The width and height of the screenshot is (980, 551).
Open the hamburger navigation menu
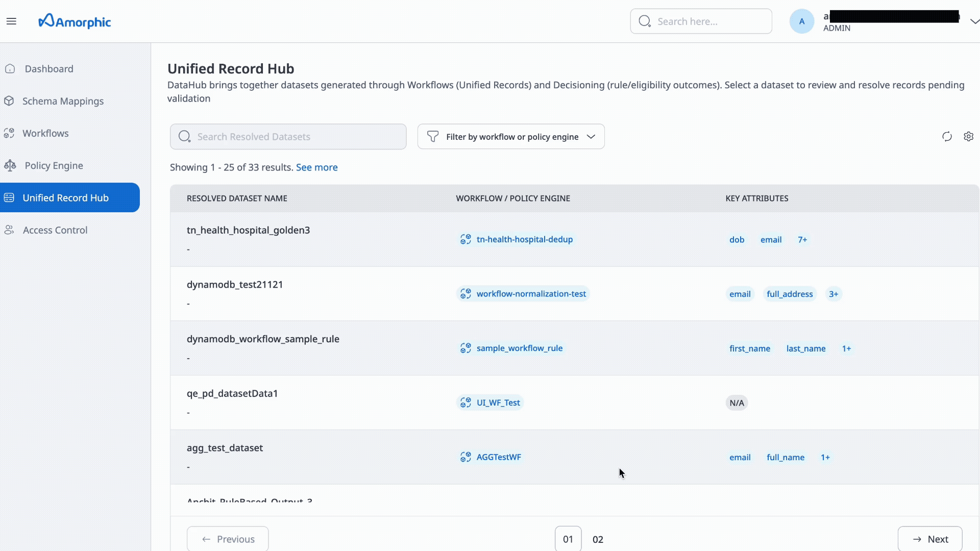click(x=12, y=21)
